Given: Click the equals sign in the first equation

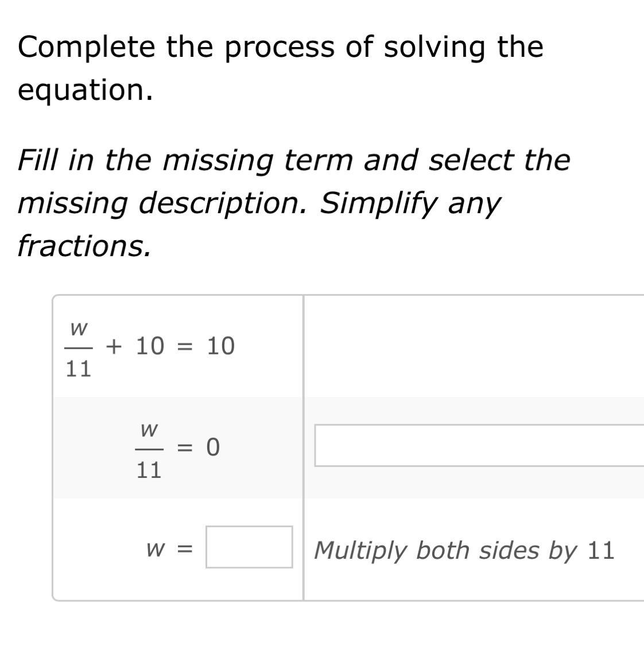Looking at the screenshot, I should 185,346.
